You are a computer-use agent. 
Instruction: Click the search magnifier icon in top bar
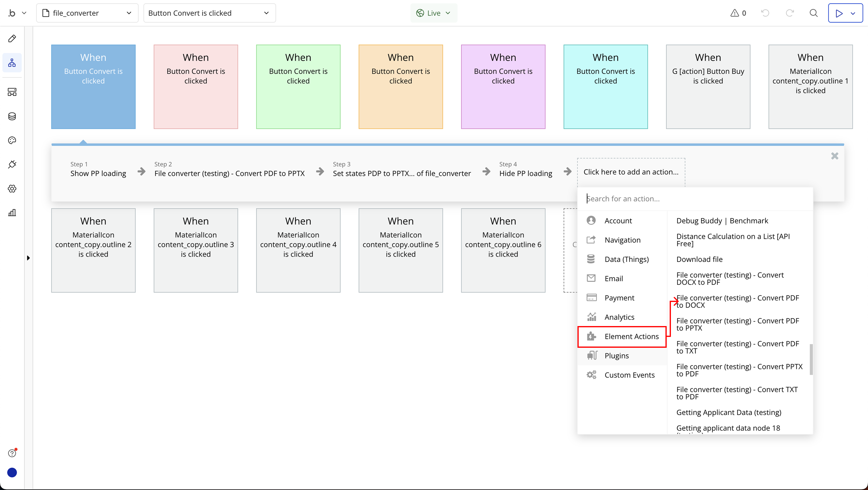813,13
